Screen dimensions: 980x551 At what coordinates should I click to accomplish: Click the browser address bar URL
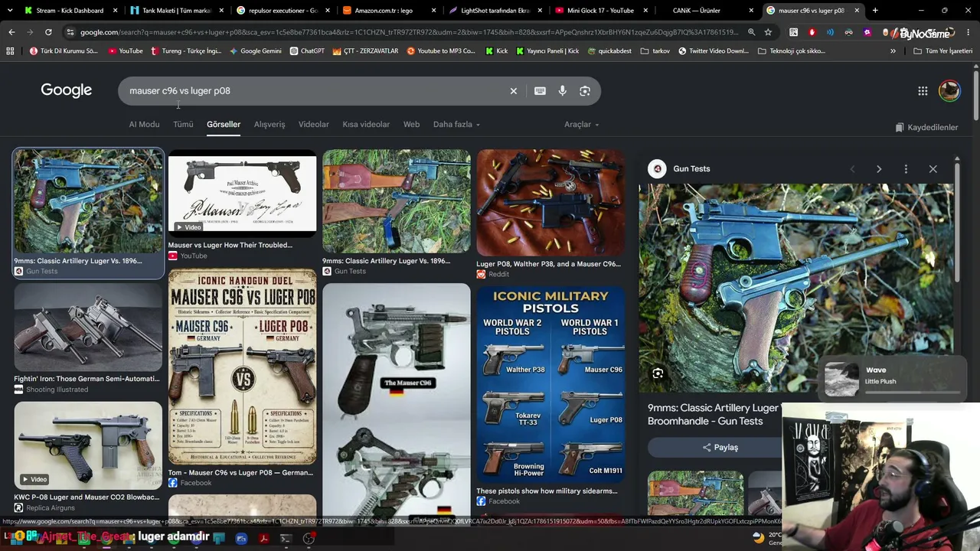pos(409,32)
